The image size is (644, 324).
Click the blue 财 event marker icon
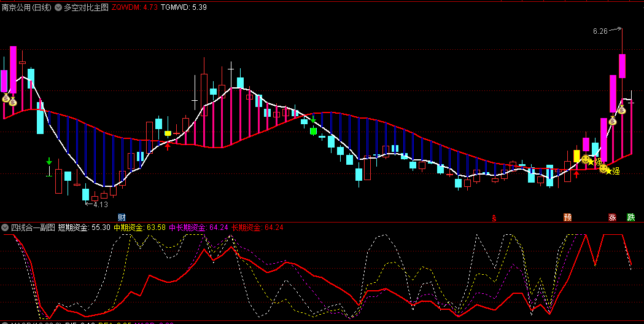click(x=122, y=217)
